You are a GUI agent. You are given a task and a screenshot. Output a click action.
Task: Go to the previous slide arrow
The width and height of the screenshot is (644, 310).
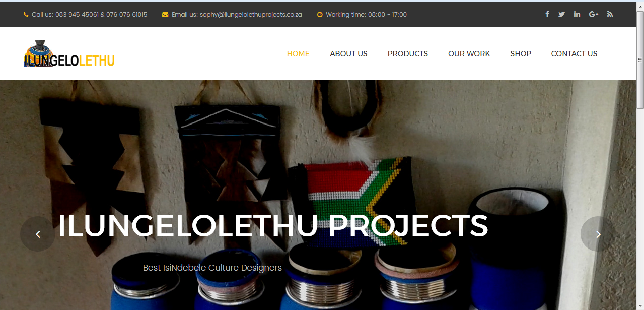[38, 234]
